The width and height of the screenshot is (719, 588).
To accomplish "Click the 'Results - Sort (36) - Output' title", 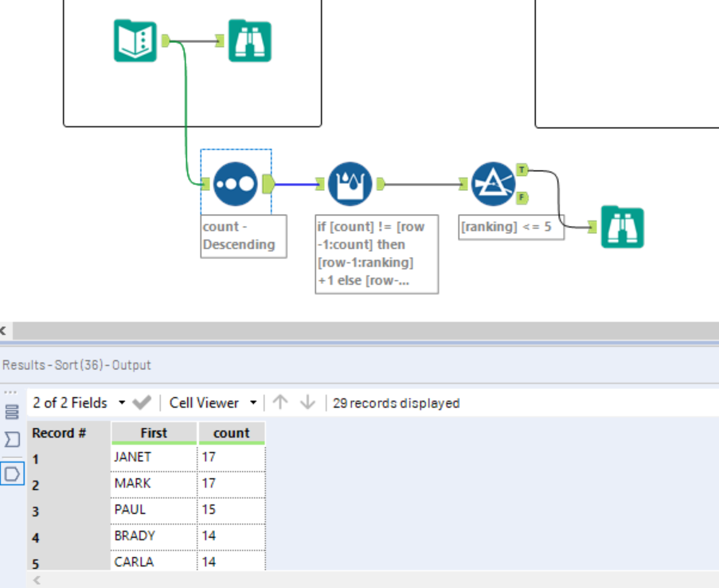I will click(x=76, y=365).
